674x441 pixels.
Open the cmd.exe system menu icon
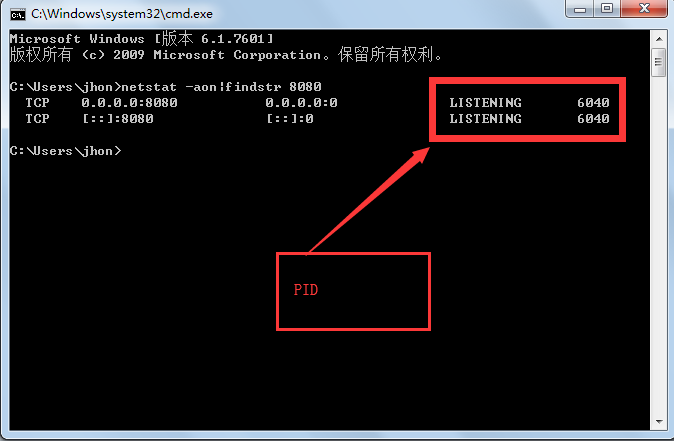click(x=18, y=15)
